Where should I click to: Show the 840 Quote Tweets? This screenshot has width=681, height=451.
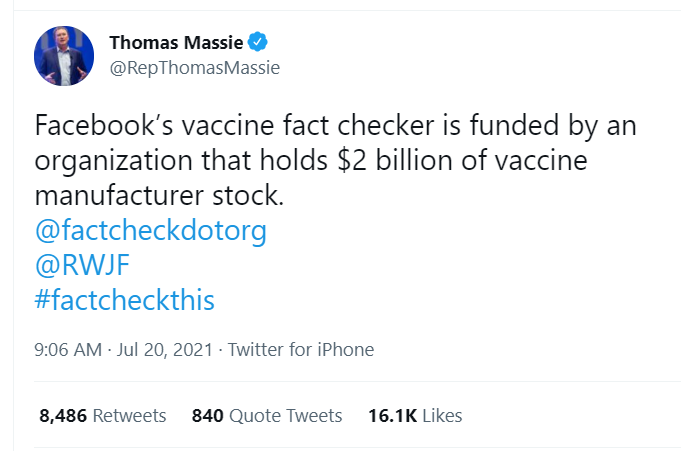click(267, 415)
